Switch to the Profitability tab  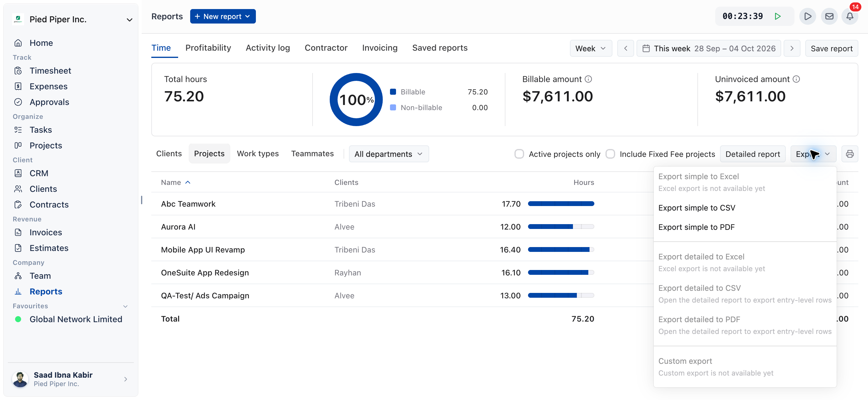click(x=208, y=48)
